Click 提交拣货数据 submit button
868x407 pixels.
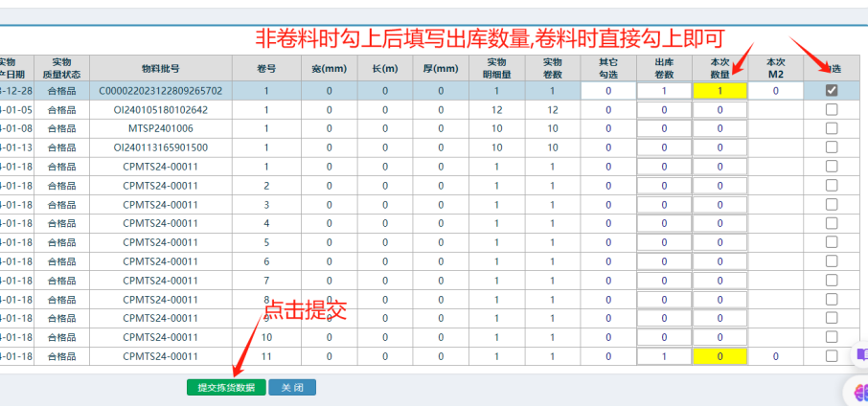pyautogui.click(x=226, y=388)
